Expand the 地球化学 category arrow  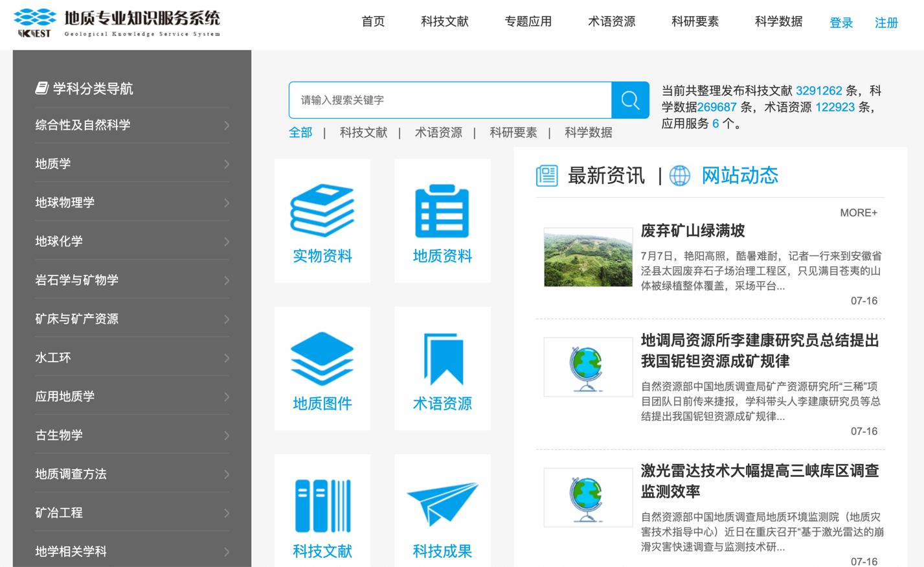click(x=227, y=242)
